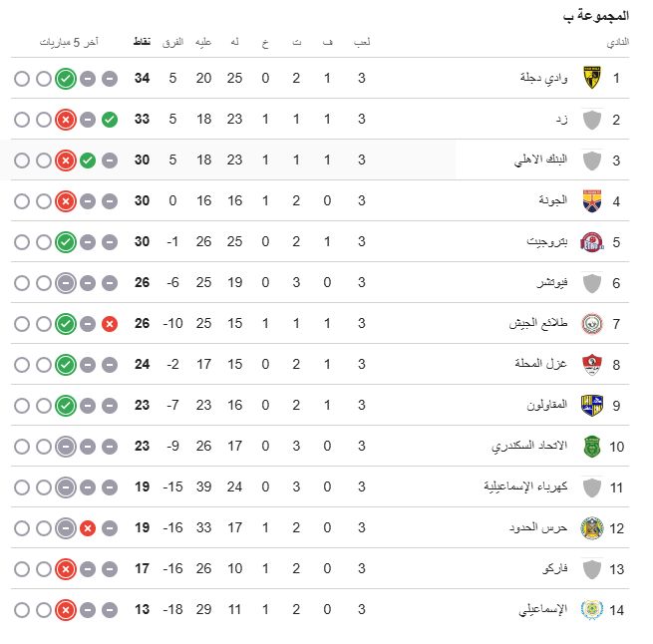Image resolution: width=653 pixels, height=644 pixels.
Task: Click the آخر 5 مباريات column header
Action: click(x=69, y=42)
